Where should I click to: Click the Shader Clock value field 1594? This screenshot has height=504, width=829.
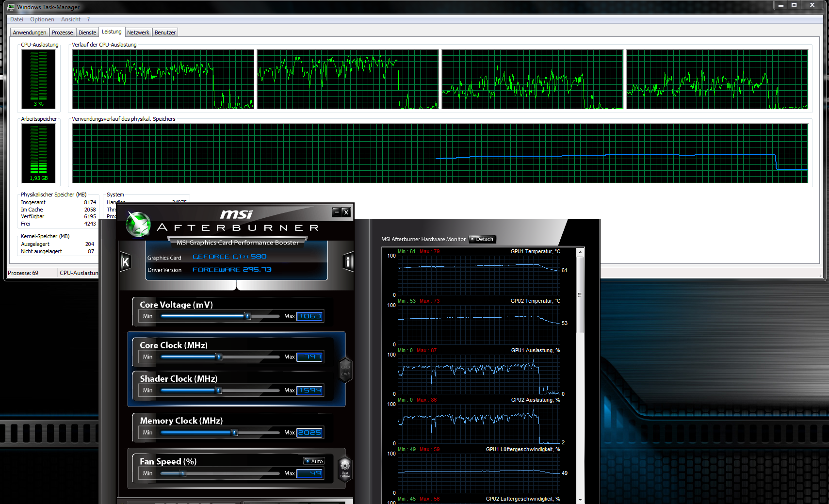pyautogui.click(x=310, y=390)
